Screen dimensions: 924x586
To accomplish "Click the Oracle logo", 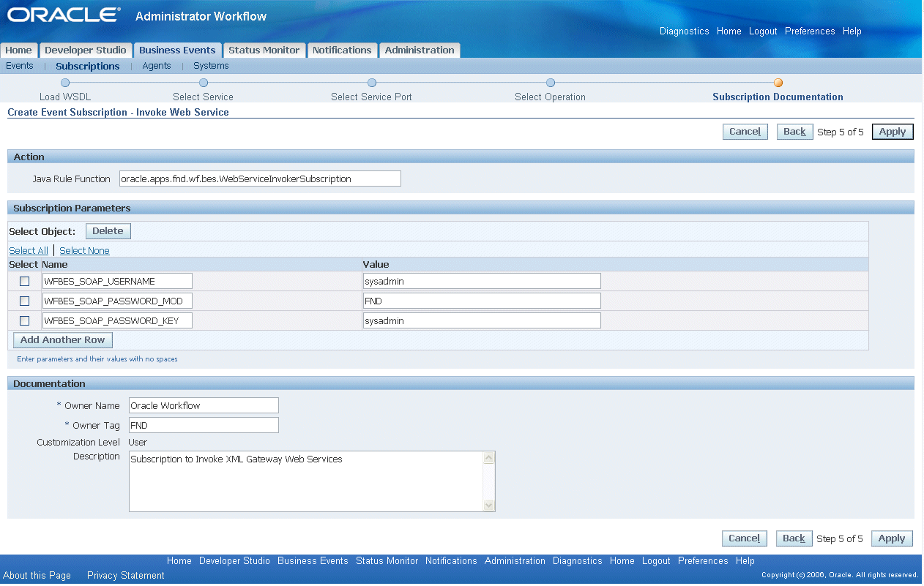I will 64,15.
